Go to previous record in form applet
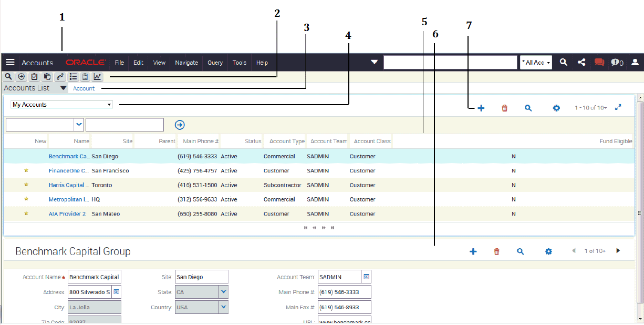This screenshot has height=325, width=644. click(x=574, y=251)
